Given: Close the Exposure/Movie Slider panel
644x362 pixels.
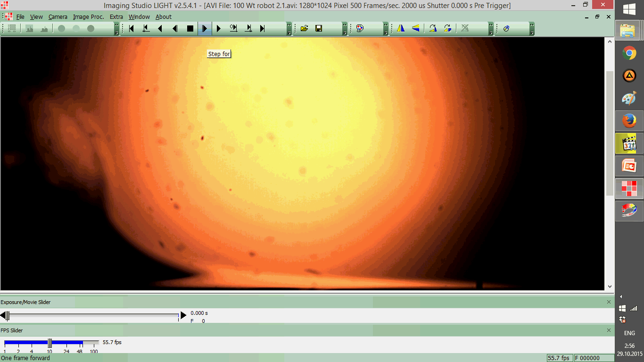Looking at the screenshot, I should coord(609,302).
